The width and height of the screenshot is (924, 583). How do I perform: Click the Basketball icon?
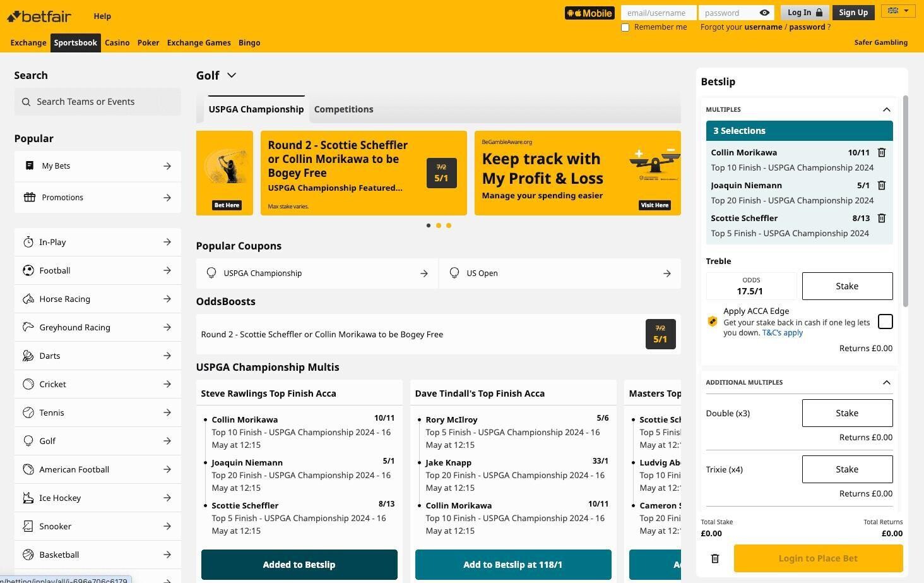(28, 555)
